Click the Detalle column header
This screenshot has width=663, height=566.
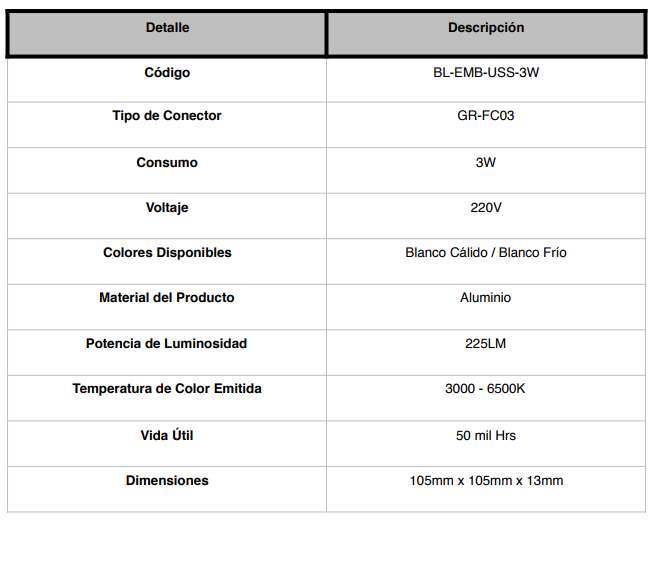tap(167, 28)
